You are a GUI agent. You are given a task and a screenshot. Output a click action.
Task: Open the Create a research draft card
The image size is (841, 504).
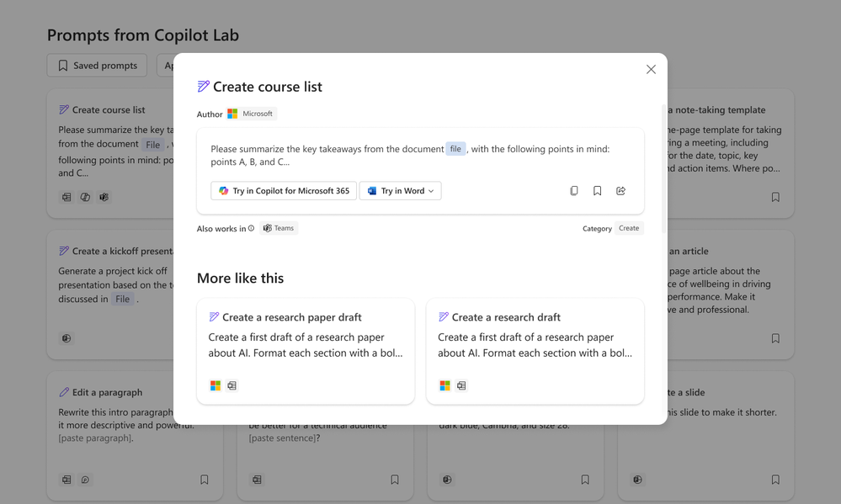[535, 351]
